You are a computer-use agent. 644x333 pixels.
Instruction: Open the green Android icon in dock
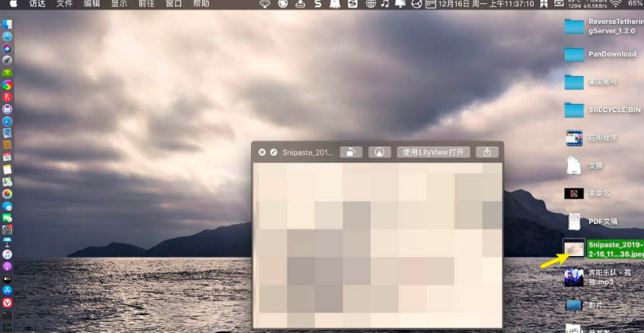(x=7, y=73)
